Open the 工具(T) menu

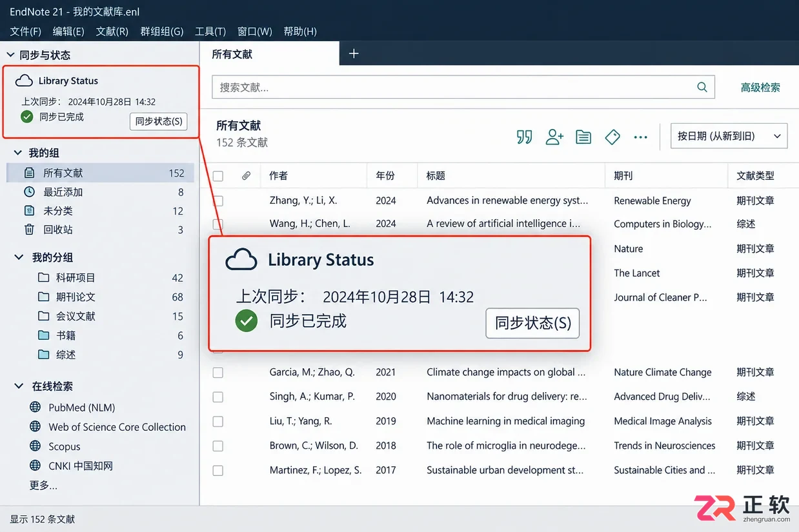click(210, 31)
